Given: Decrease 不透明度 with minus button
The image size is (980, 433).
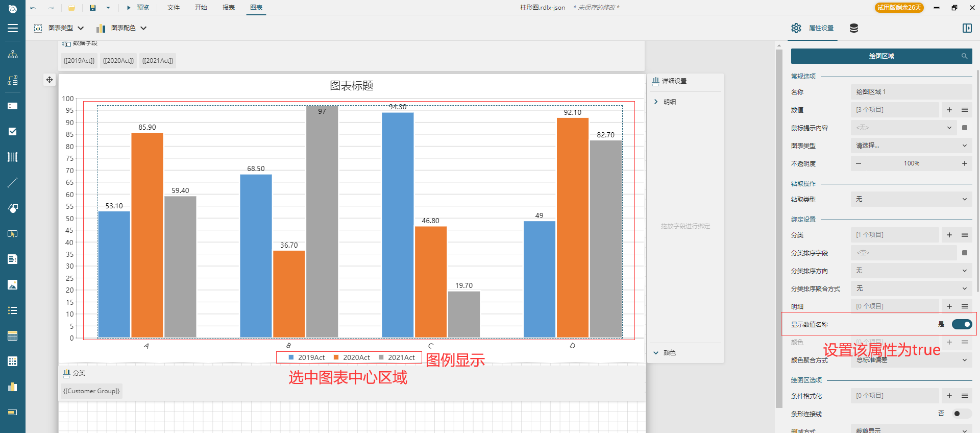Looking at the screenshot, I should pyautogui.click(x=859, y=163).
